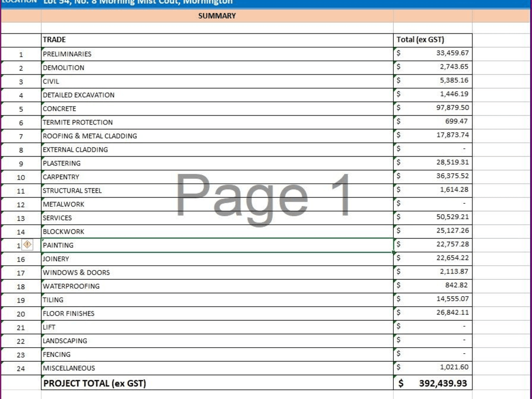Select the PROJECT TOTAL (ex GST) label cell
This screenshot has width=532, height=399.
coord(217,383)
